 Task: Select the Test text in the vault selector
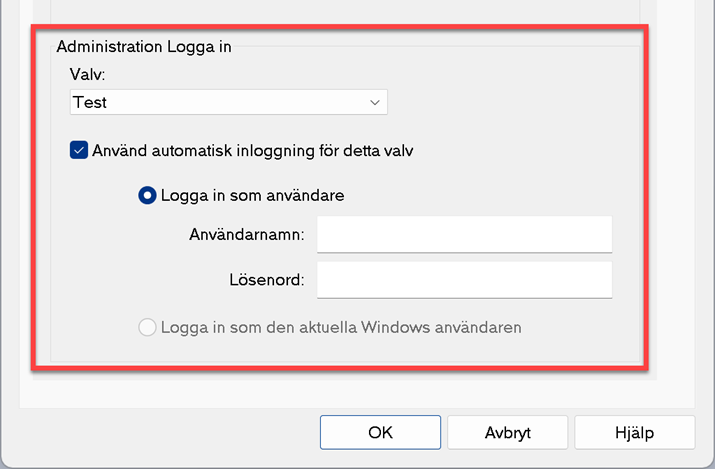click(90, 102)
